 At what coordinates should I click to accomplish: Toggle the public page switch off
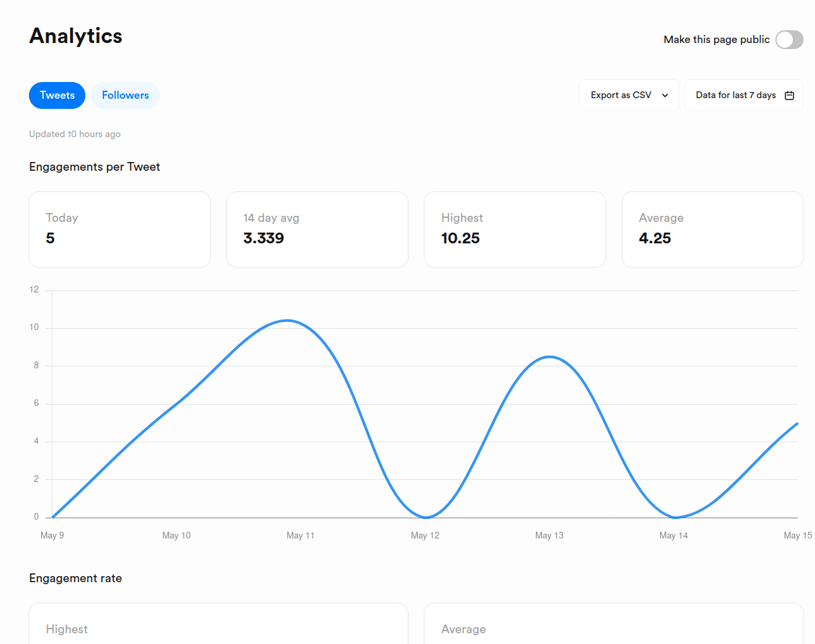click(789, 40)
